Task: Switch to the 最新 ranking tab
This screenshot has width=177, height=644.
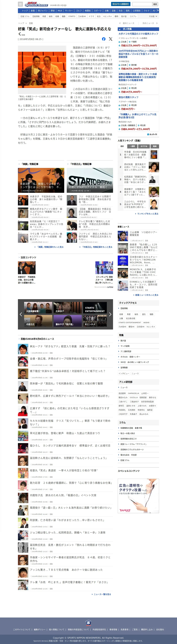Action: (x=122, y=146)
